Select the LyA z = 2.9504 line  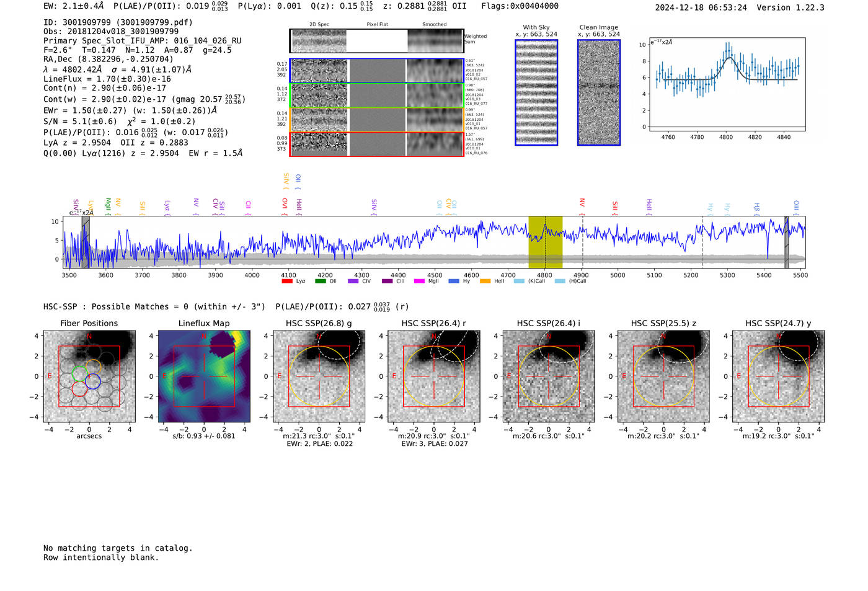116,143
